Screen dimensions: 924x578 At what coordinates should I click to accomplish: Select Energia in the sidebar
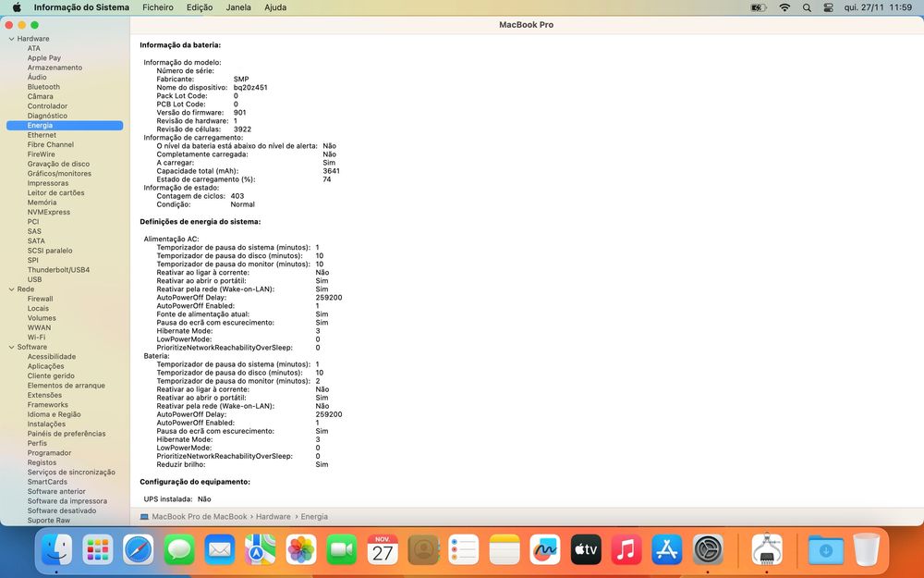[65, 126]
